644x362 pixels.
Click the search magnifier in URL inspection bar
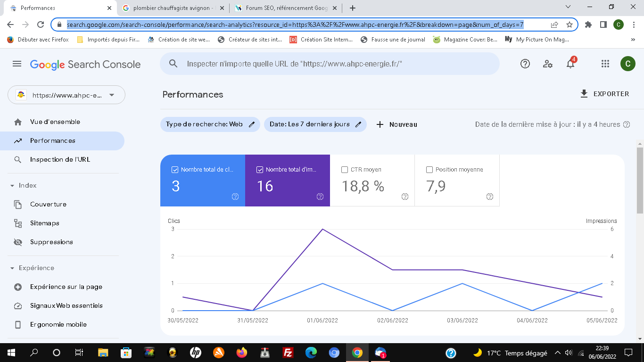coord(173,64)
